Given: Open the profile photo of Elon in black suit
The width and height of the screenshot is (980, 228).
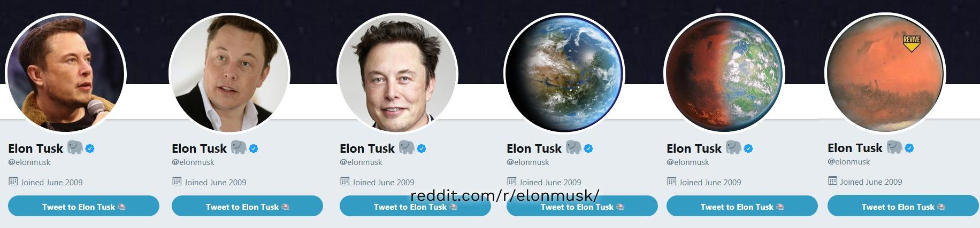Looking at the screenshot, I should click(229, 73).
